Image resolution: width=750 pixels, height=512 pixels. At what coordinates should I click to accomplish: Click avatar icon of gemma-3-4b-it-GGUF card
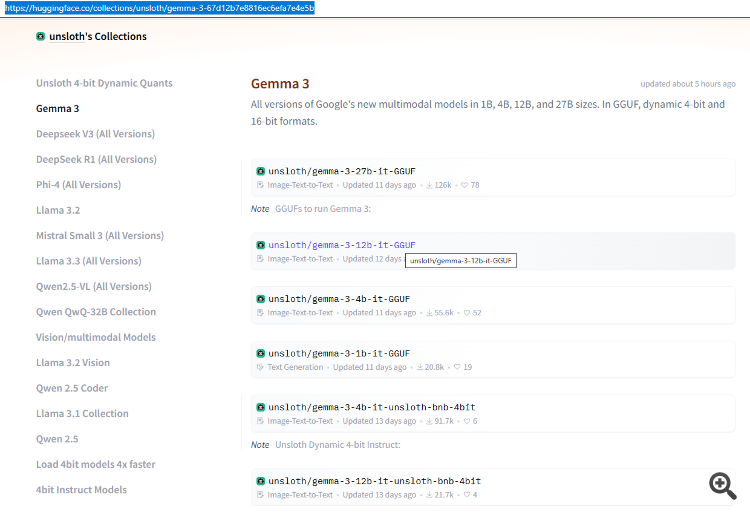[x=261, y=299]
